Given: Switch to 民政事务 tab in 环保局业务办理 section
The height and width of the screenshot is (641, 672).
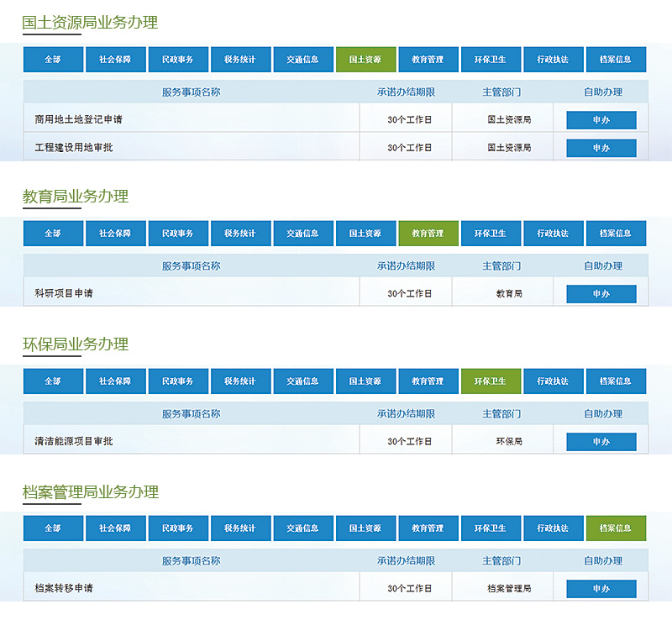Looking at the screenshot, I should 178,381.
